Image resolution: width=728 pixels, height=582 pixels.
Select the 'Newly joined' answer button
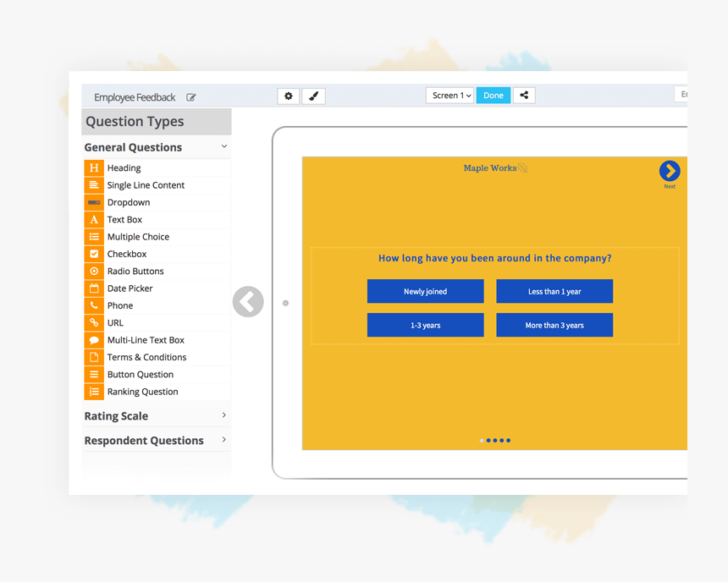click(425, 291)
